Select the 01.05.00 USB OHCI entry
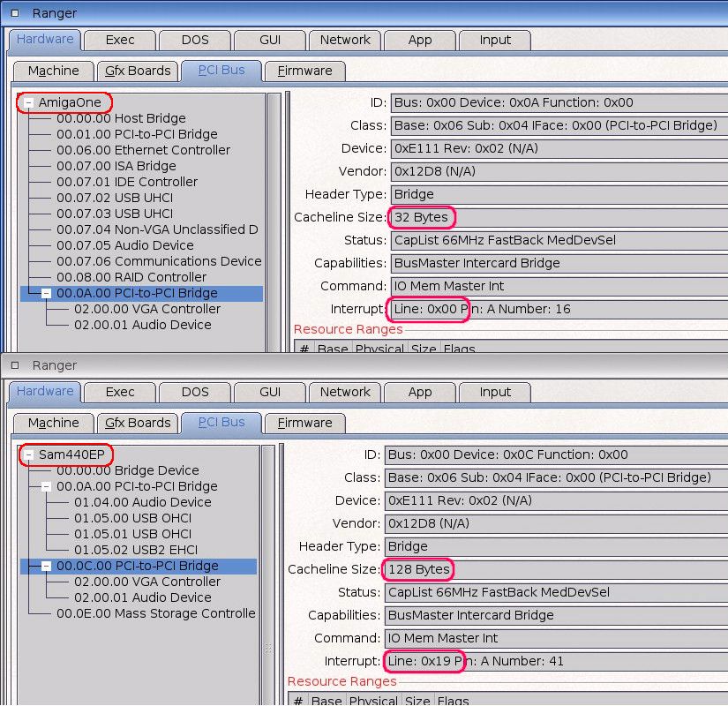728x706 pixels. click(x=132, y=518)
